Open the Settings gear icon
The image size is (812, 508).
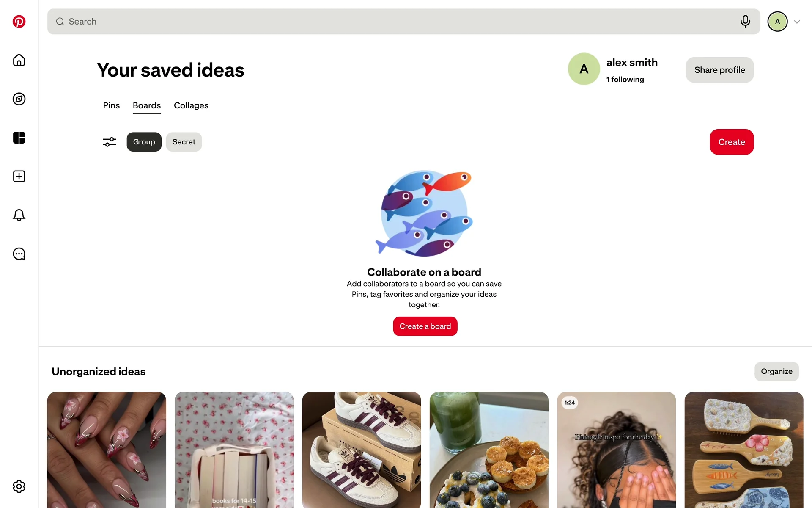[x=19, y=486]
